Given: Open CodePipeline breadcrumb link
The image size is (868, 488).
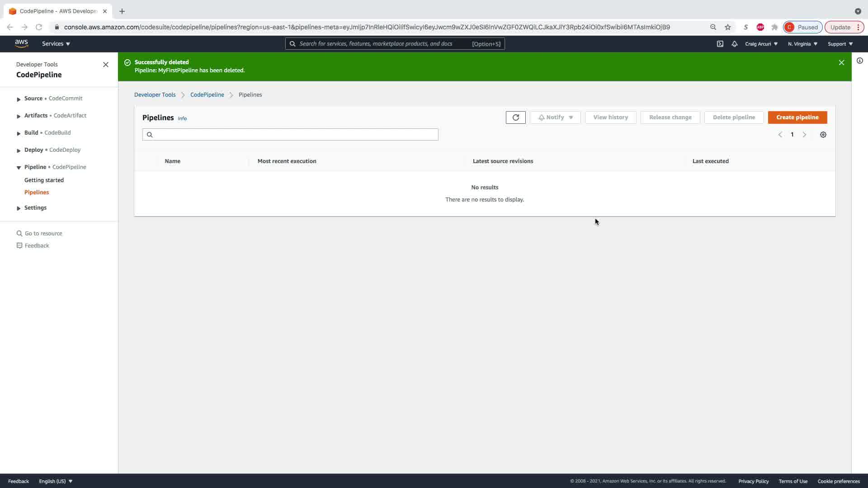Looking at the screenshot, I should click(207, 95).
